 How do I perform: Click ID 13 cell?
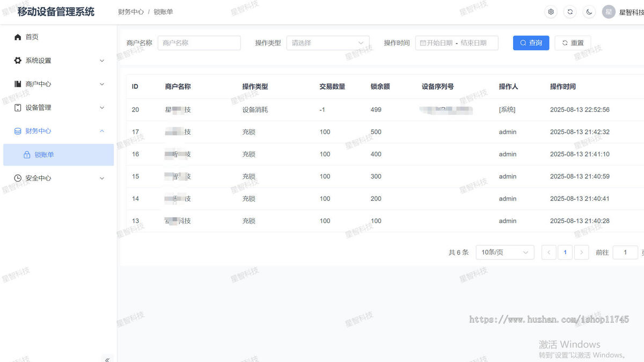135,221
